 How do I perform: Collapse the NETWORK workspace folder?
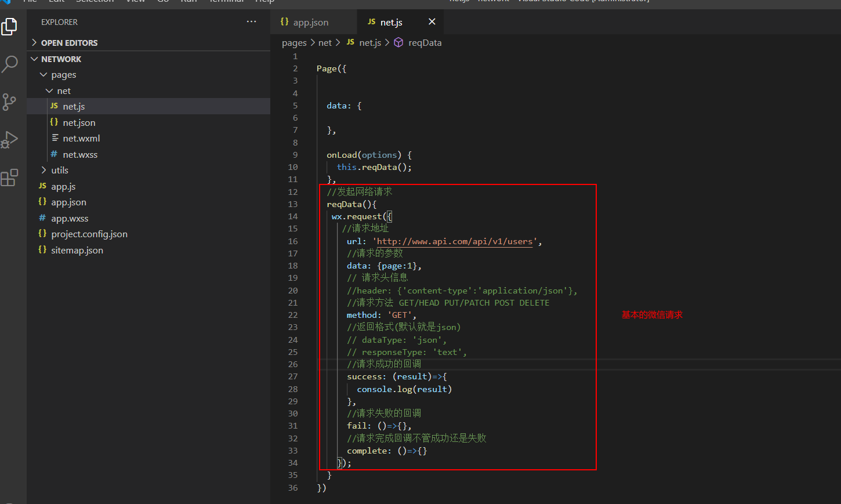click(x=148, y=59)
